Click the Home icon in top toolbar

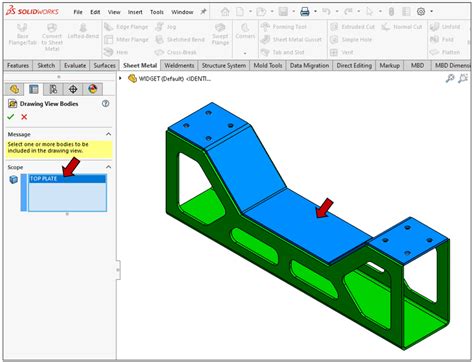225,12
